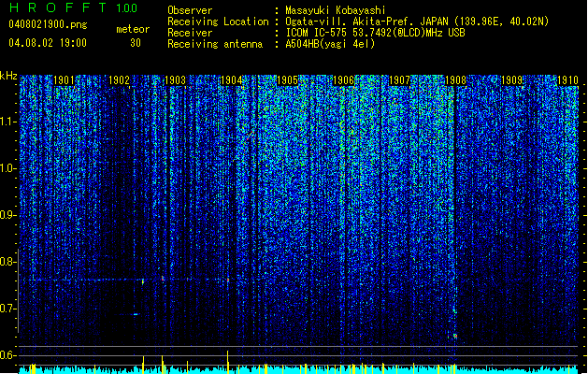The image size is (588, 374).
Task: Click the "Receiving antenna" label
Action: pos(215,44)
